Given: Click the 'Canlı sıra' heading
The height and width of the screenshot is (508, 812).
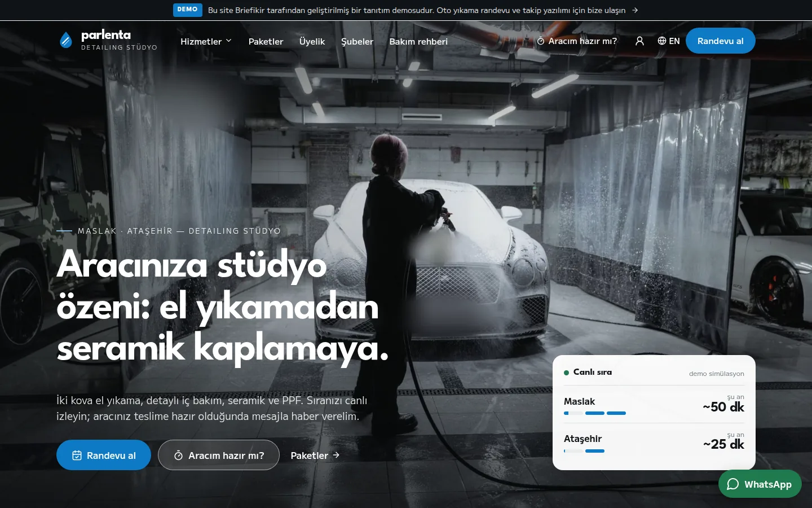Looking at the screenshot, I should click(x=593, y=372).
